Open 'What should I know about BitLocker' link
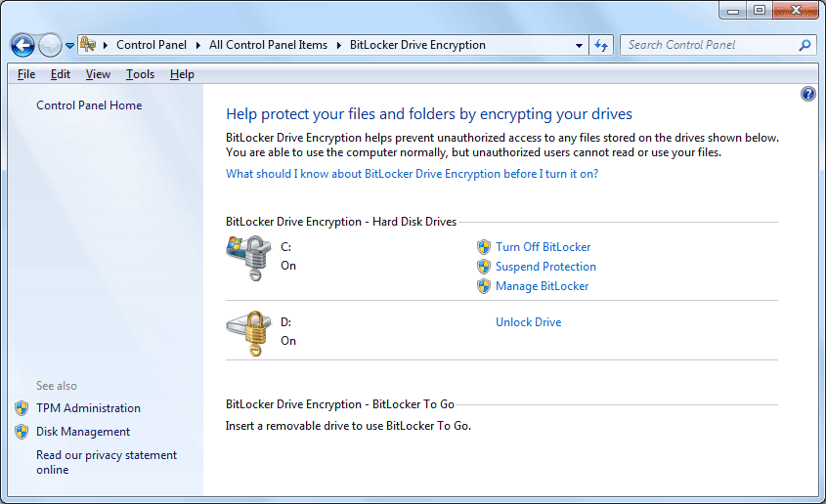Viewport: 826px width, 504px height. (x=412, y=174)
